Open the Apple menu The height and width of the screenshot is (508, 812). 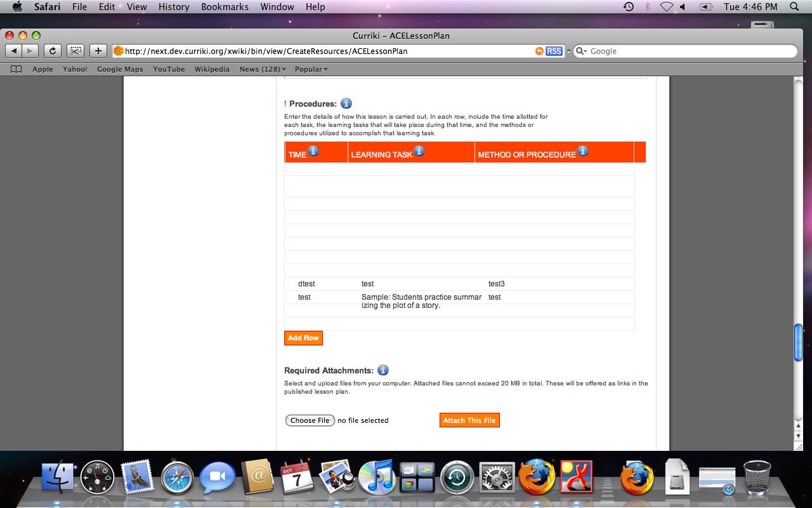[18, 6]
